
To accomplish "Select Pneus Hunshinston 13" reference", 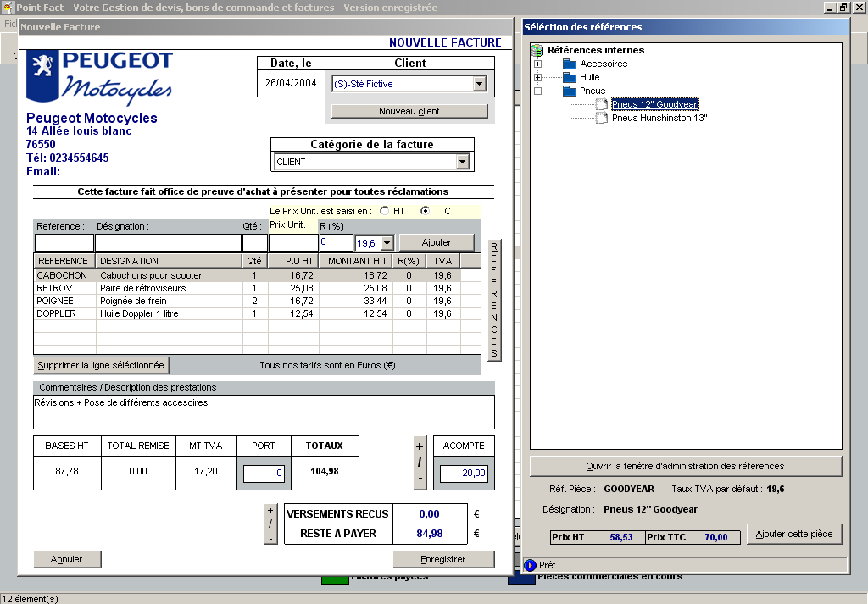I will [x=659, y=118].
